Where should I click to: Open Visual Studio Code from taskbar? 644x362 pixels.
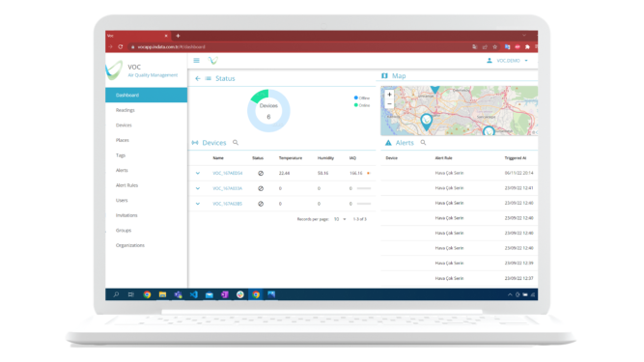pos(193,294)
